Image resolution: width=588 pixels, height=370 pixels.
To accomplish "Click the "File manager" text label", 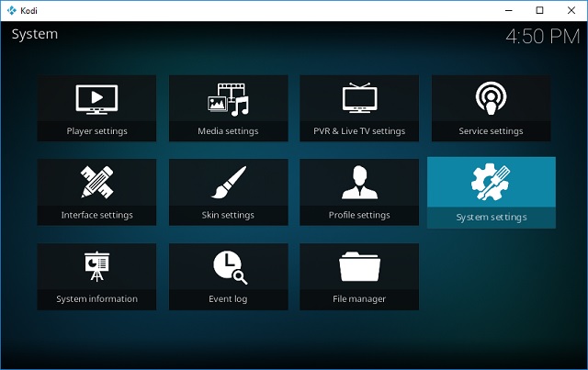I will (359, 299).
